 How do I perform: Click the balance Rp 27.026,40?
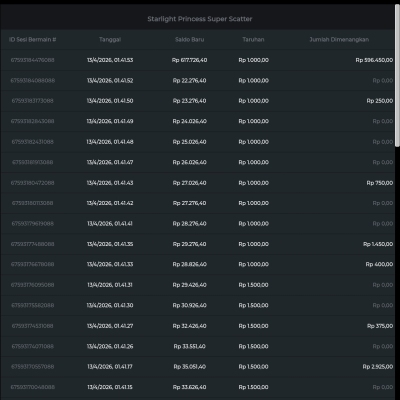point(189,183)
